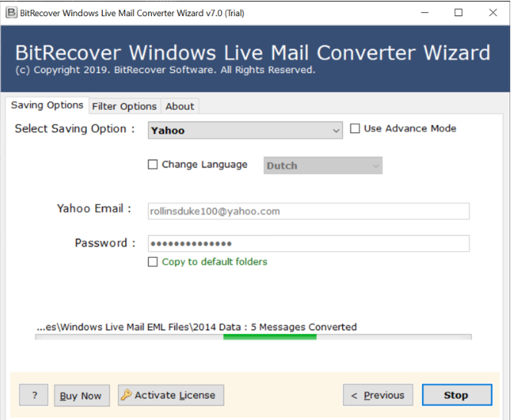Close the converter wizard window
Screen dimensions: 511x420
click(x=493, y=12)
